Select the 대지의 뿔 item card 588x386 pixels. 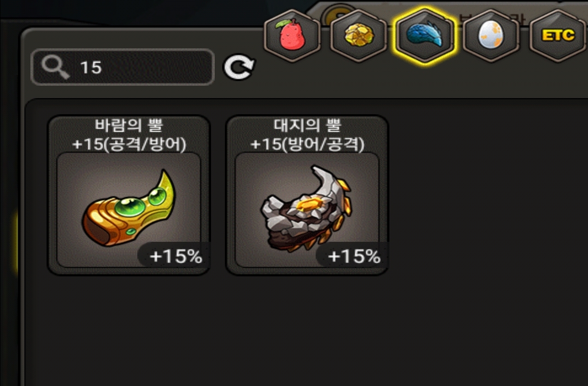point(307,195)
